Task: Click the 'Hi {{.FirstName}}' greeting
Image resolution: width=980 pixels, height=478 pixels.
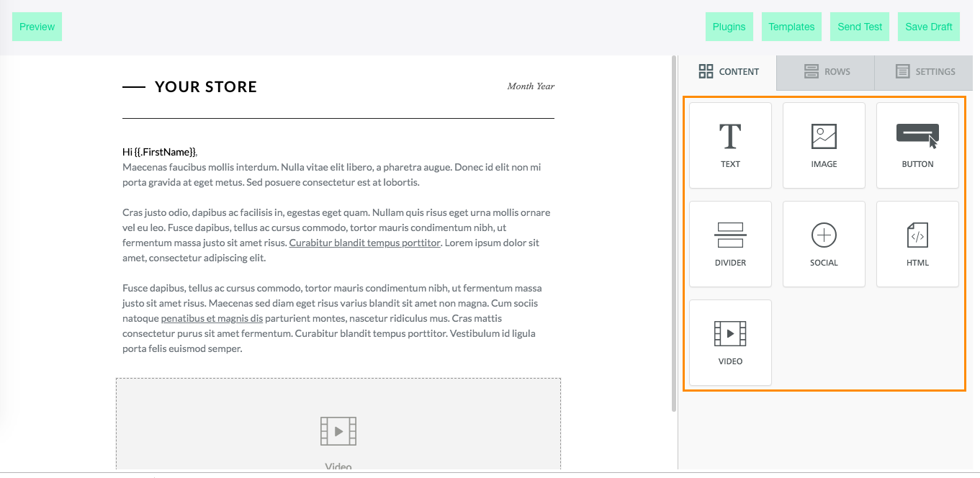Action: 159,152
